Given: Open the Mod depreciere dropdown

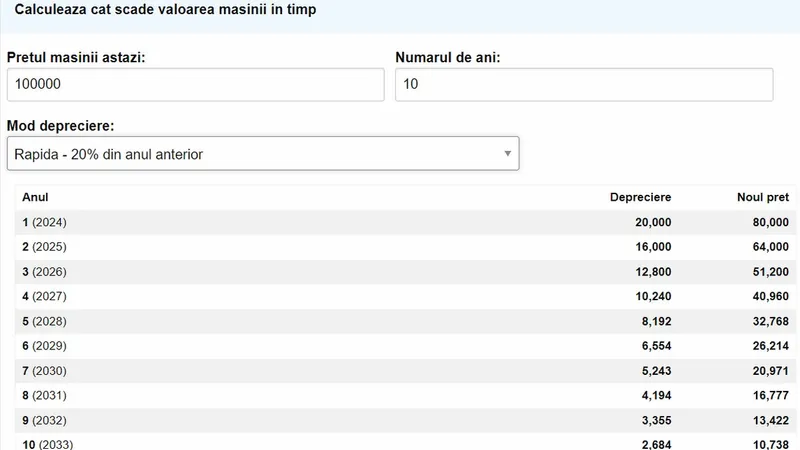Looking at the screenshot, I should pyautogui.click(x=262, y=154).
